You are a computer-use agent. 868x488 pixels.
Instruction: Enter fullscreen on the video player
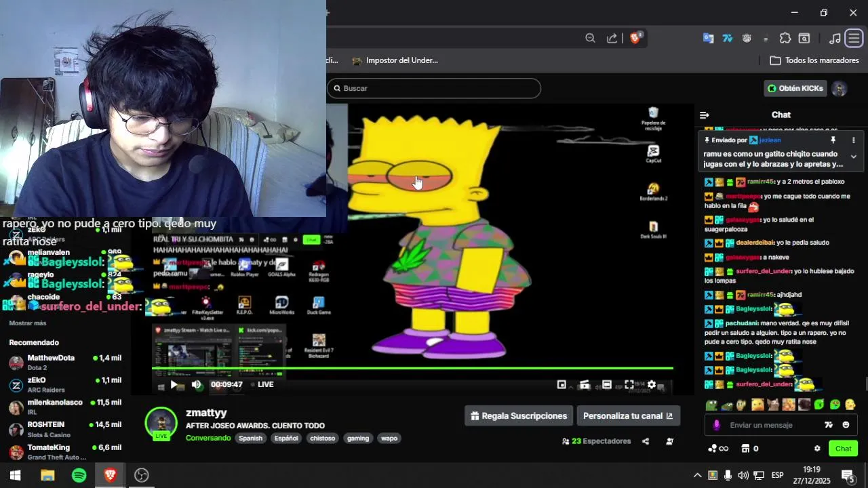(629, 384)
